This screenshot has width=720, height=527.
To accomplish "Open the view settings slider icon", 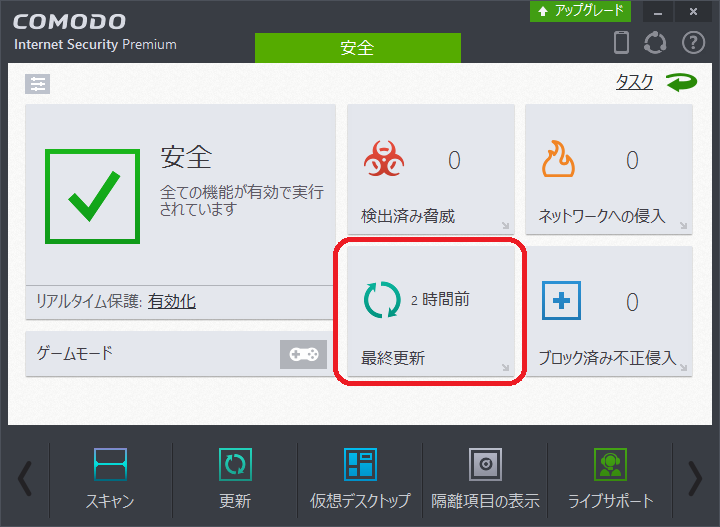I will 38,84.
